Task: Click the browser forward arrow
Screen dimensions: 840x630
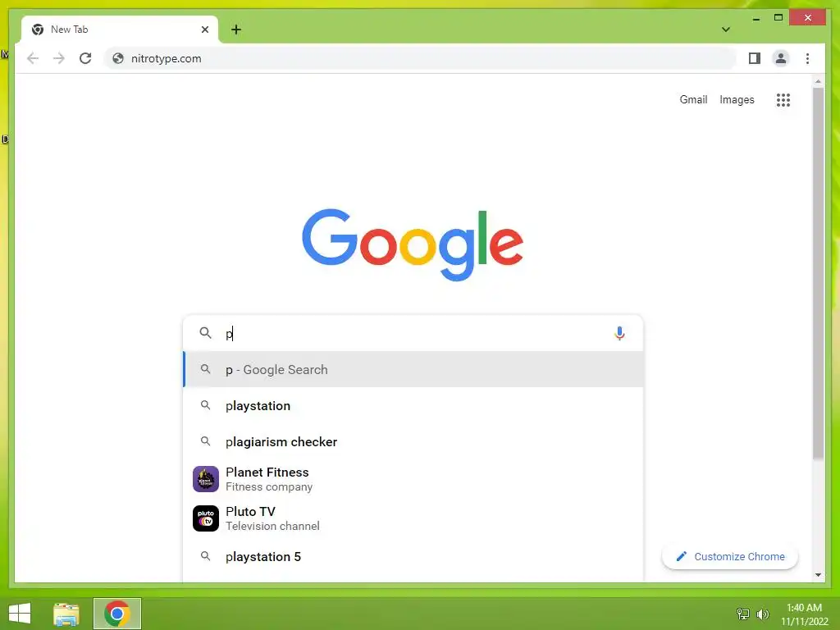Action: pyautogui.click(x=59, y=58)
